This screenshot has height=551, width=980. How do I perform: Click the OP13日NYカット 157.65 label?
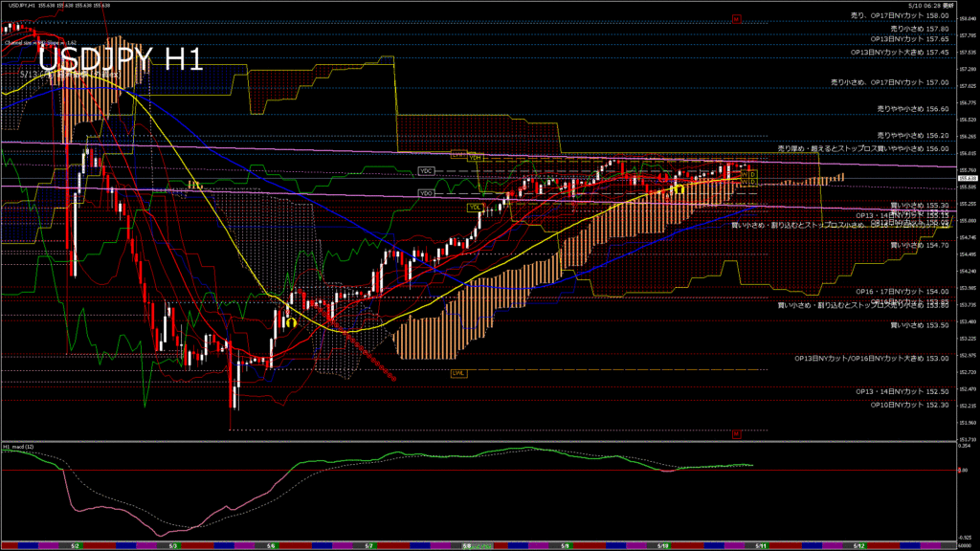(x=909, y=38)
